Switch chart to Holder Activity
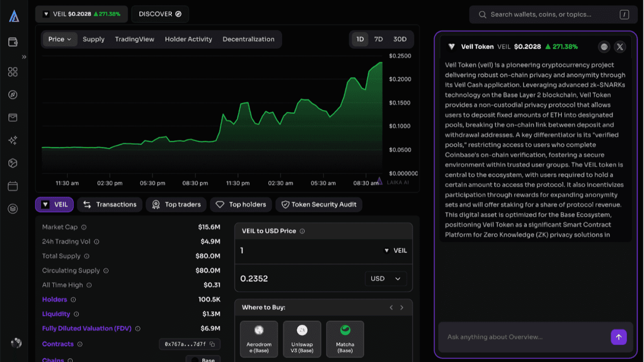Image resolution: width=644 pixels, height=362 pixels. pyautogui.click(x=188, y=39)
